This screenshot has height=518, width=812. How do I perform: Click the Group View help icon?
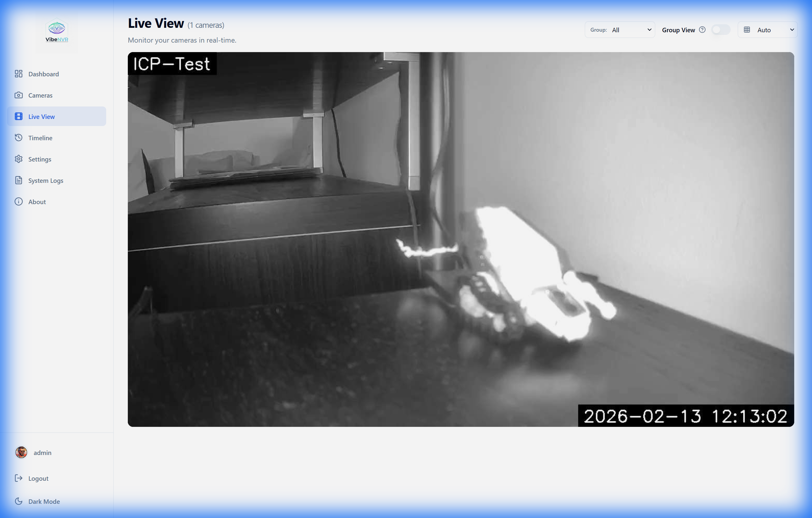[x=703, y=30]
